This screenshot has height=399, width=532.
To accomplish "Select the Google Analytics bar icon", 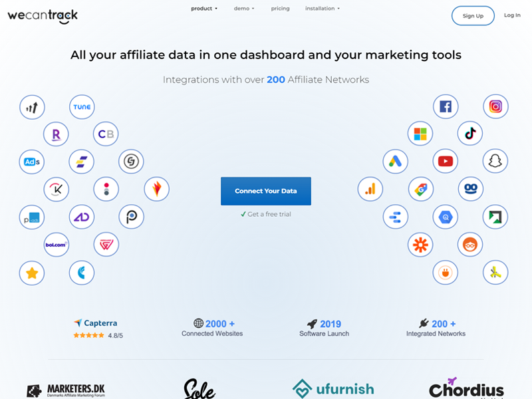I will coord(370,189).
